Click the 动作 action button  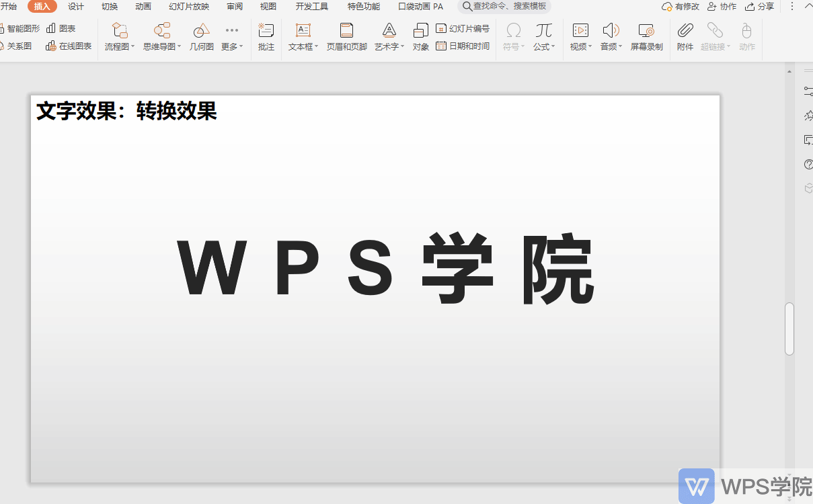(746, 37)
